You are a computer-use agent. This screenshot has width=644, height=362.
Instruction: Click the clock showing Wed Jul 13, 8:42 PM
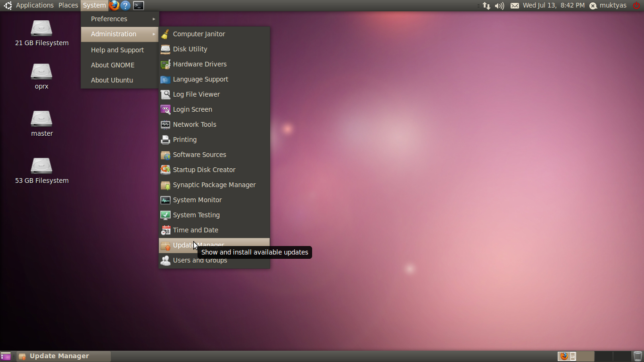(553, 6)
